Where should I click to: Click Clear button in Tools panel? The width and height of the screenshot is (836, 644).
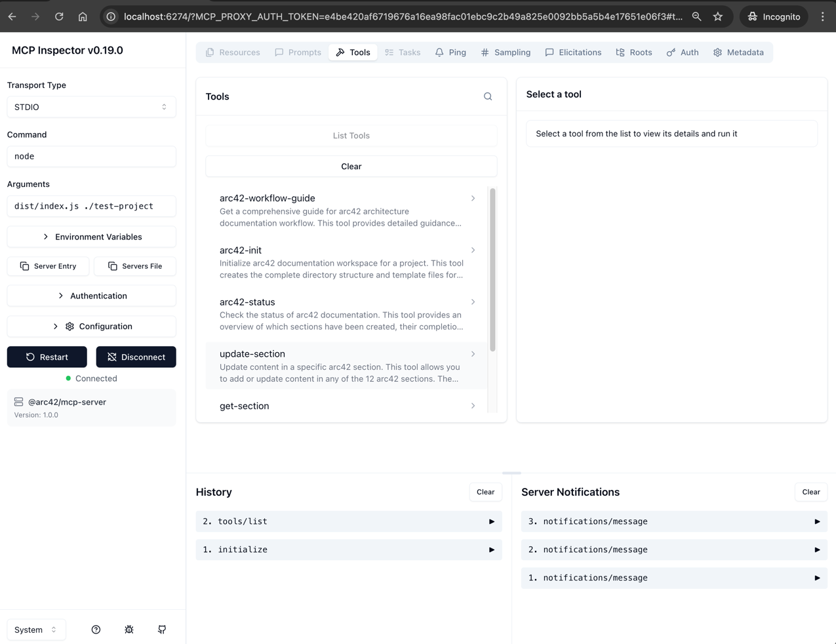click(x=351, y=167)
